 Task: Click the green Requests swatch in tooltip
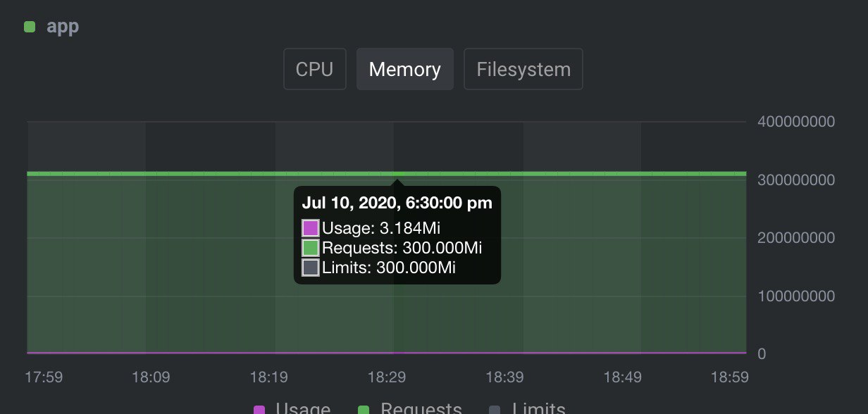pos(311,248)
